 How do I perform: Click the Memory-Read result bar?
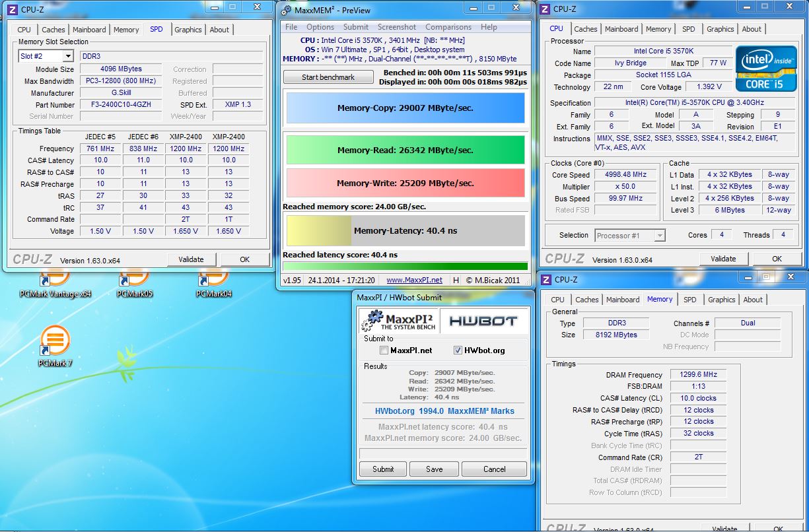405,150
